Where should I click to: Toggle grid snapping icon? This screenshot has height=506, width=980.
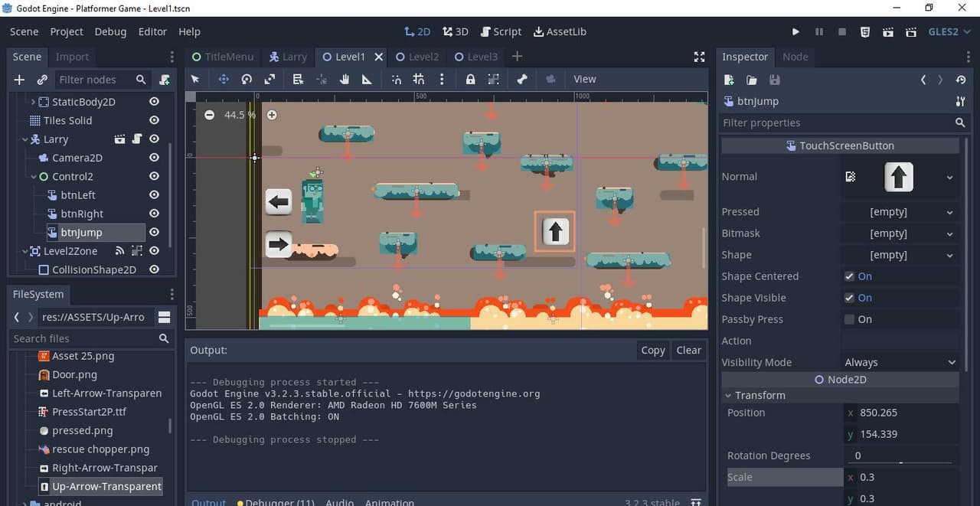[418, 79]
